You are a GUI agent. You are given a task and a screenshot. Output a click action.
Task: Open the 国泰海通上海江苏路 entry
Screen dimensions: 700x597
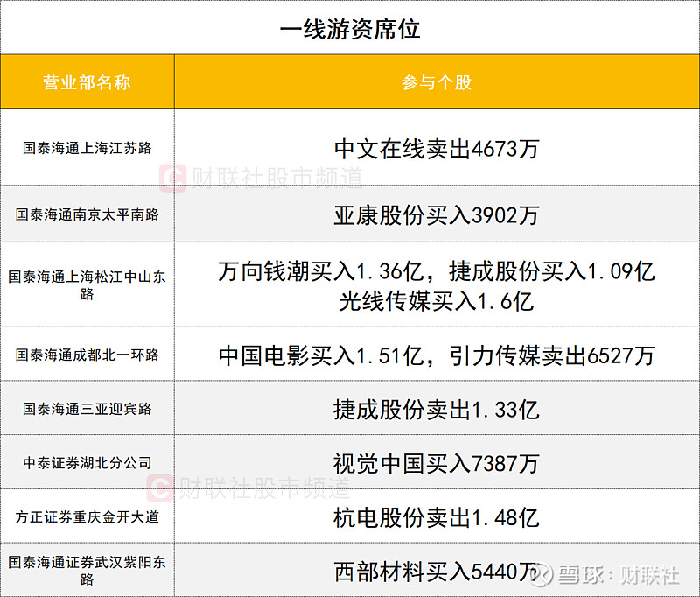click(x=87, y=147)
